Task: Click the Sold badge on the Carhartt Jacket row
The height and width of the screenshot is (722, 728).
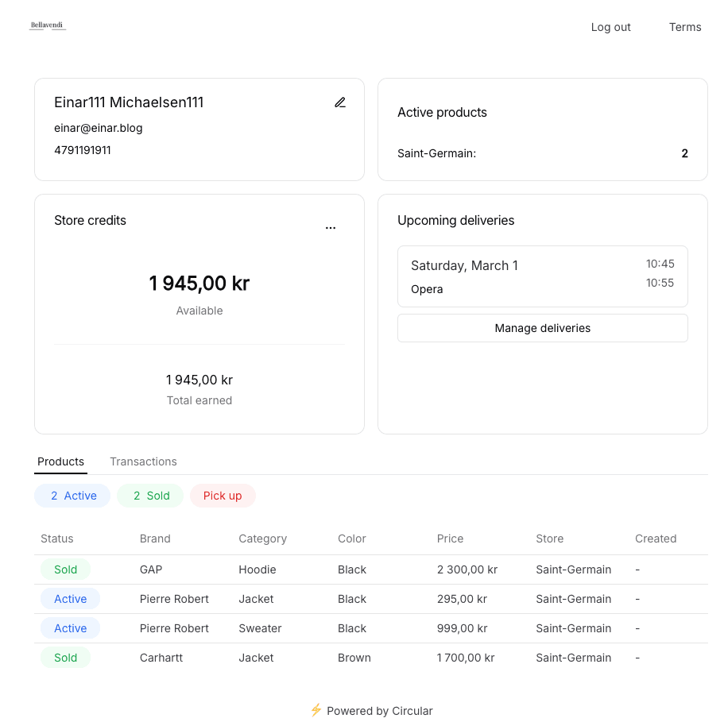Action: pyautogui.click(x=65, y=658)
